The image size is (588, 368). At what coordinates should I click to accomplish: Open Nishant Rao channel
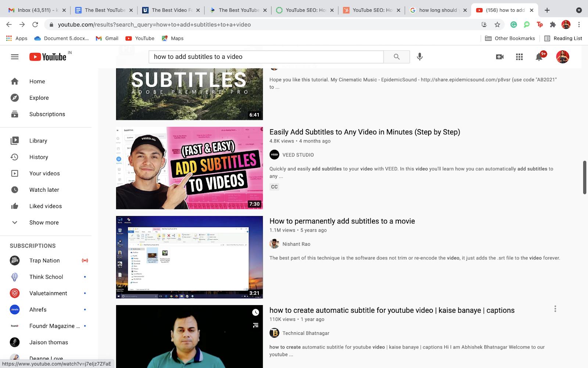296,244
